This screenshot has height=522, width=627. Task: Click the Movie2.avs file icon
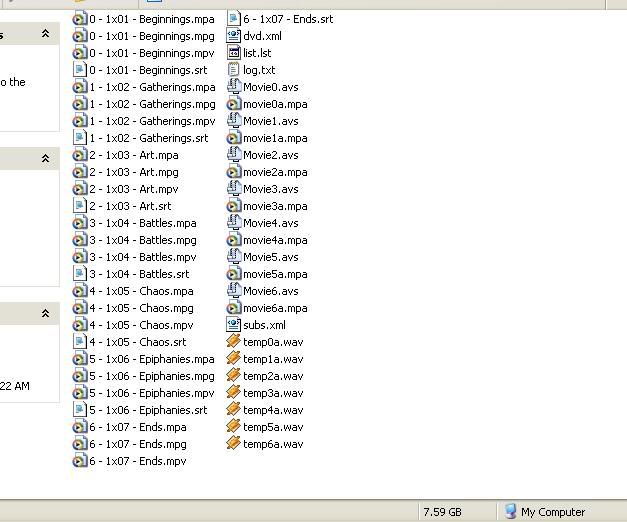pos(234,155)
